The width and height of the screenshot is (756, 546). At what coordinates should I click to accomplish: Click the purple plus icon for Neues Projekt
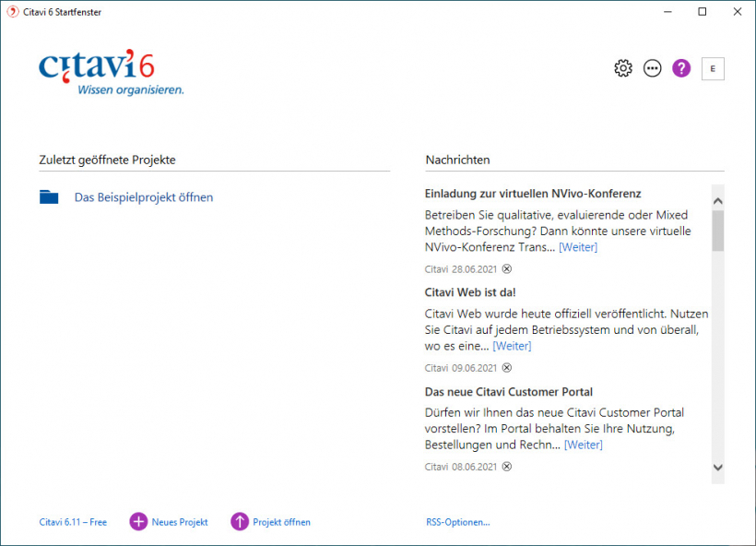pyautogui.click(x=137, y=522)
